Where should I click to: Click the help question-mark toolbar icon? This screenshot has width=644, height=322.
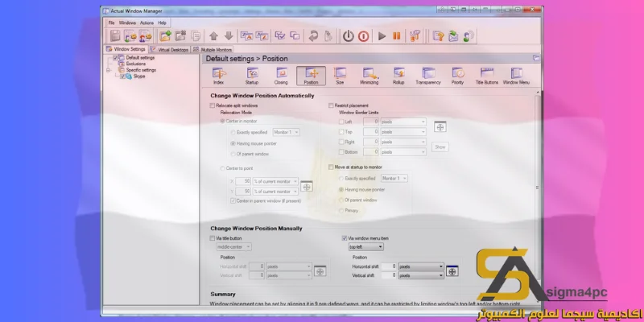(x=438, y=36)
